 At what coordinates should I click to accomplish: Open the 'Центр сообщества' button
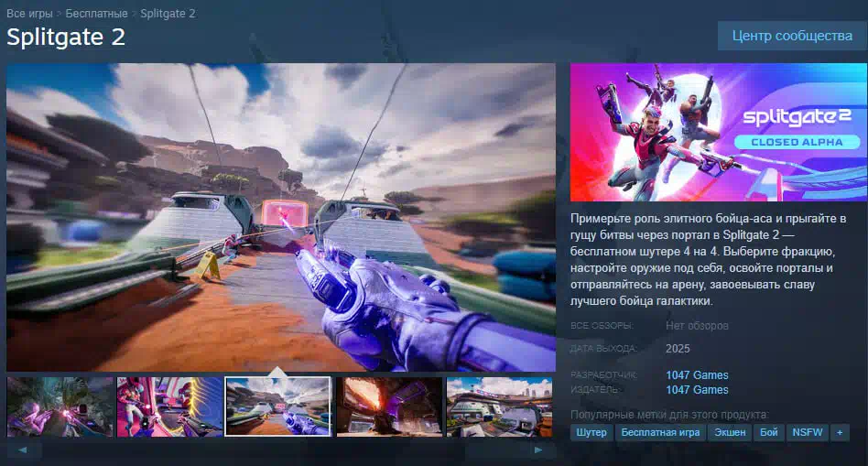coord(792,36)
